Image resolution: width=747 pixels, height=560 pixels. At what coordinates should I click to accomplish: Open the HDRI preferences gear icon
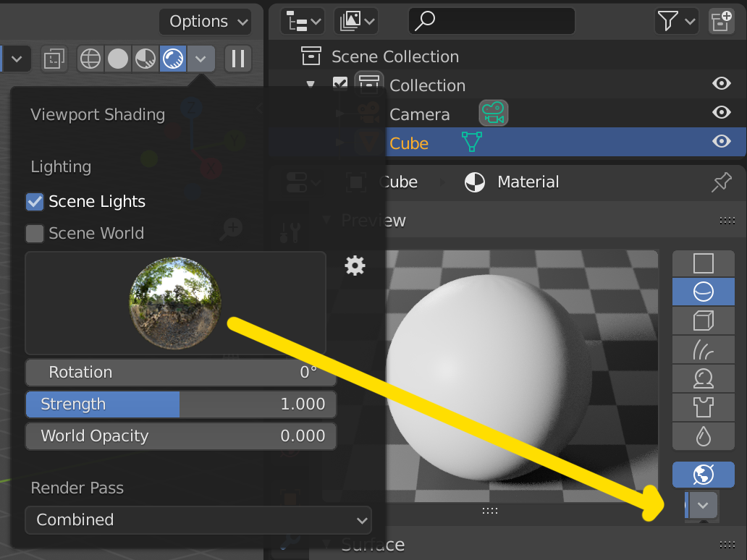[x=355, y=266]
